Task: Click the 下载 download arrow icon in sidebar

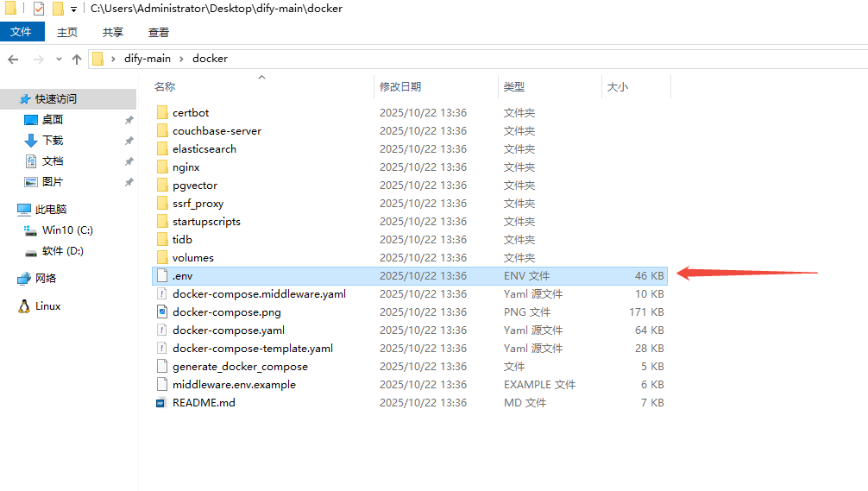Action: tap(31, 141)
